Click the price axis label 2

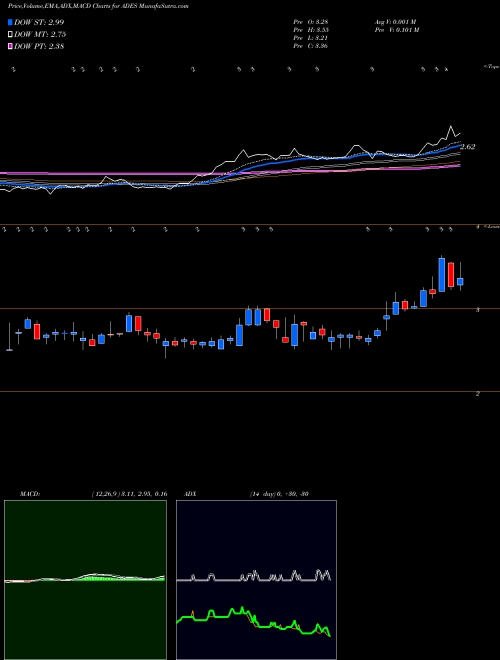tap(477, 394)
